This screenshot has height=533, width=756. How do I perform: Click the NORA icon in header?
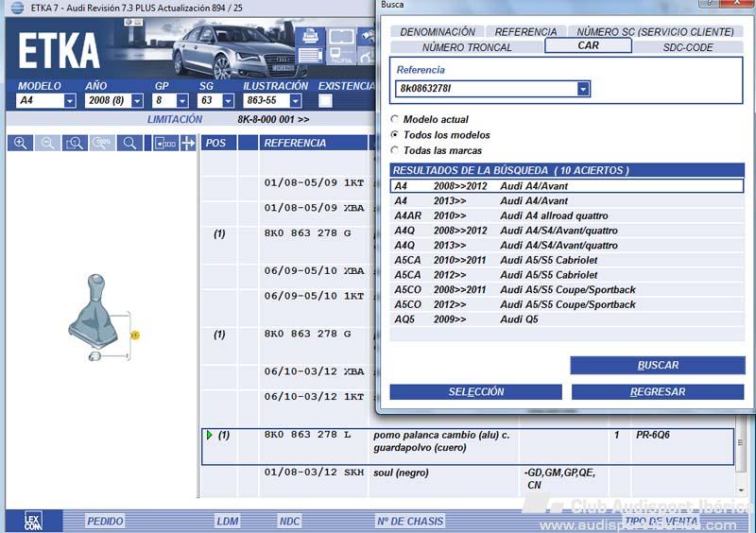tap(341, 56)
